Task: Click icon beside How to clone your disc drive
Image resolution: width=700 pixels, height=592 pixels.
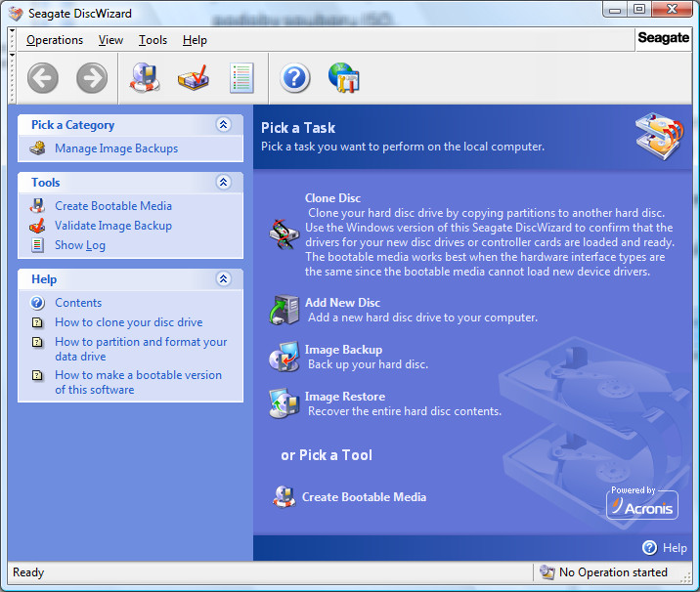Action: tap(37, 322)
